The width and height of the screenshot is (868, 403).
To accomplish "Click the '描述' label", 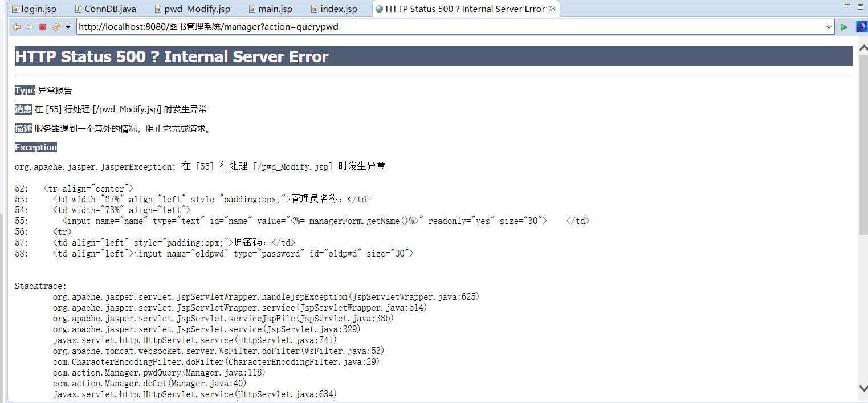I will [x=23, y=128].
